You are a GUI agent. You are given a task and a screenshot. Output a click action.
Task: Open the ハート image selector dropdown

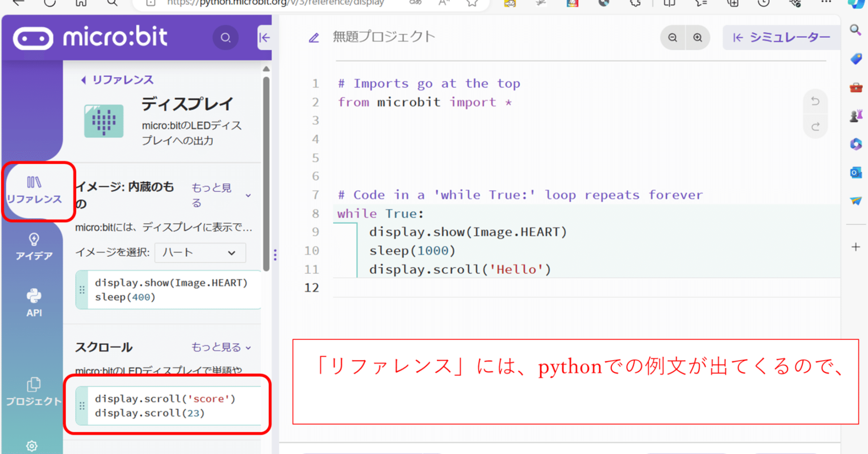tap(199, 253)
